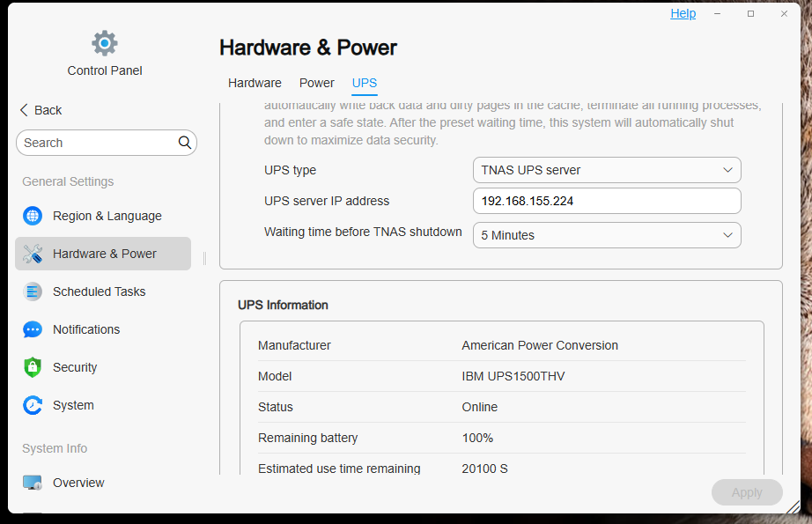Switch to the Power tab
Image resolution: width=812 pixels, height=524 pixels.
pos(316,83)
